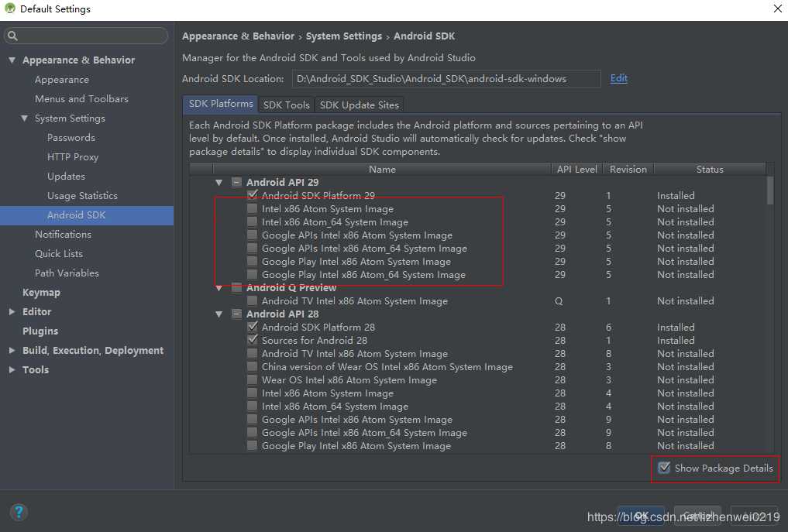This screenshot has width=788, height=532.
Task: Enable Intel x86 Atom System Image for API 29
Action: click(253, 209)
